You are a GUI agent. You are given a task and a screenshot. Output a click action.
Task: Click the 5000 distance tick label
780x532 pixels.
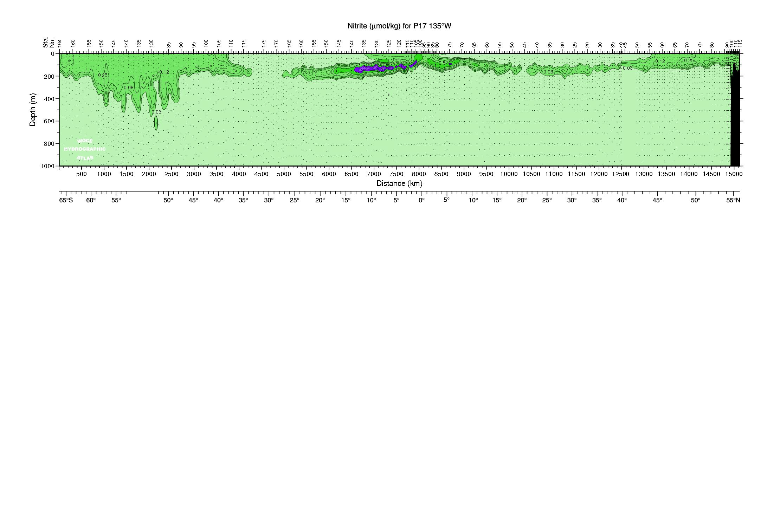(x=284, y=174)
